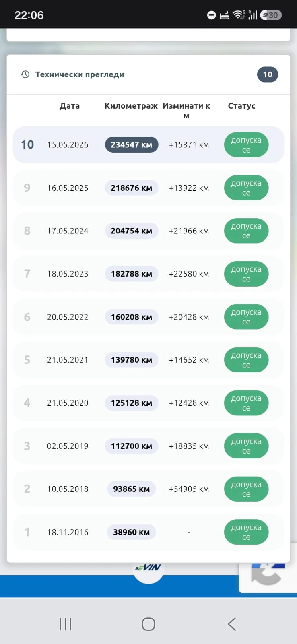297x644 pixels.
Task: Tap the do-not-disturb status icon
Action: pyautogui.click(x=211, y=15)
